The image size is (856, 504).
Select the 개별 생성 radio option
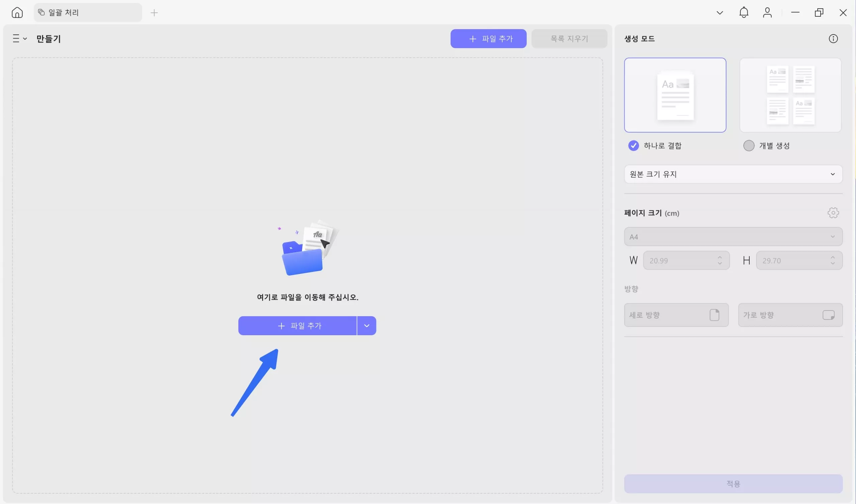tap(749, 146)
